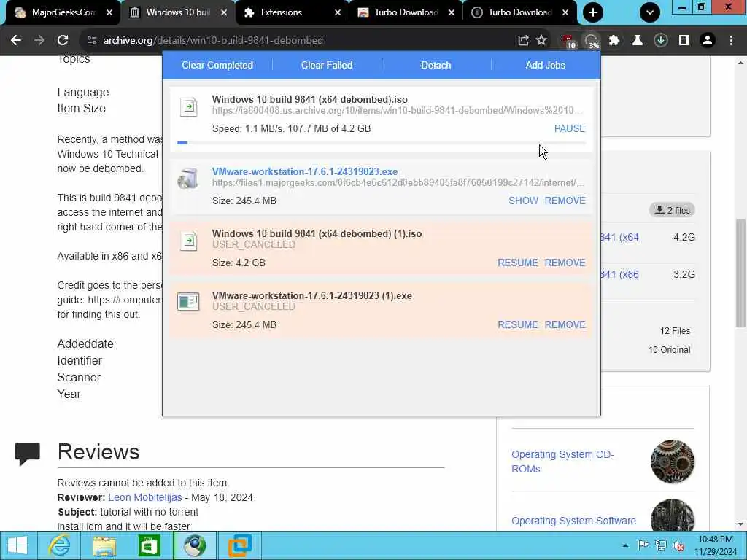747x560 pixels.
Task: Click the canceled VMware (1).exe file icon
Action: point(188,301)
